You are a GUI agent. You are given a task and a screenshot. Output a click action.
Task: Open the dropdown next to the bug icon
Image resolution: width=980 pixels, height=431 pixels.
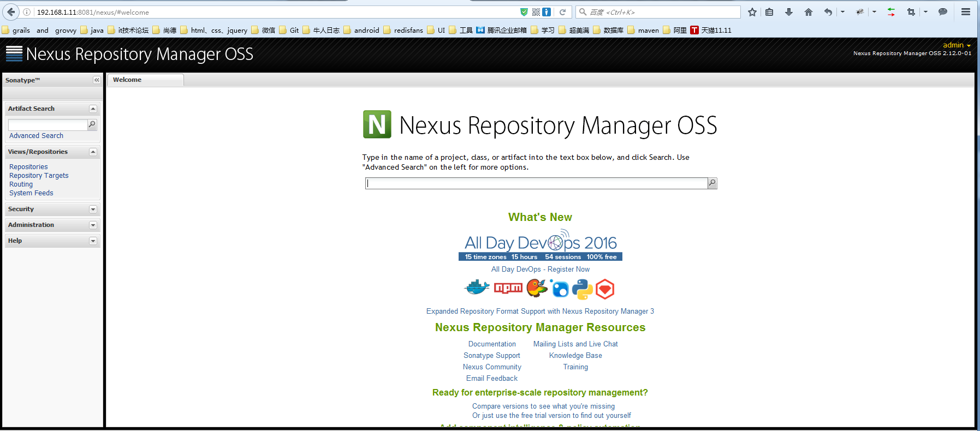[x=875, y=12]
